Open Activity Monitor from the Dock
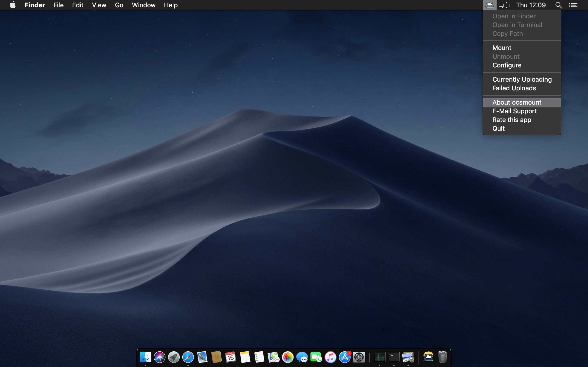Screen dimensions: 588x367 (380, 357)
